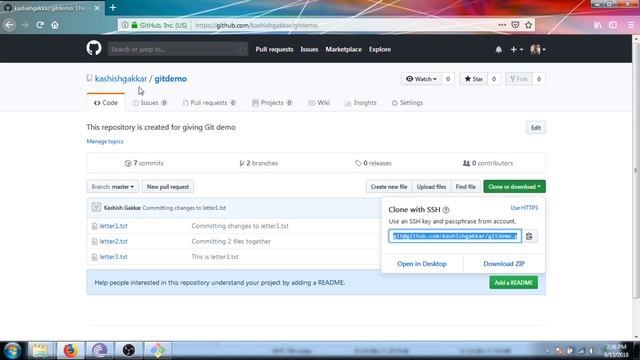Viewport: 640px width, 360px height.
Task: Open the gitdemo repository name link
Action: 171,79
